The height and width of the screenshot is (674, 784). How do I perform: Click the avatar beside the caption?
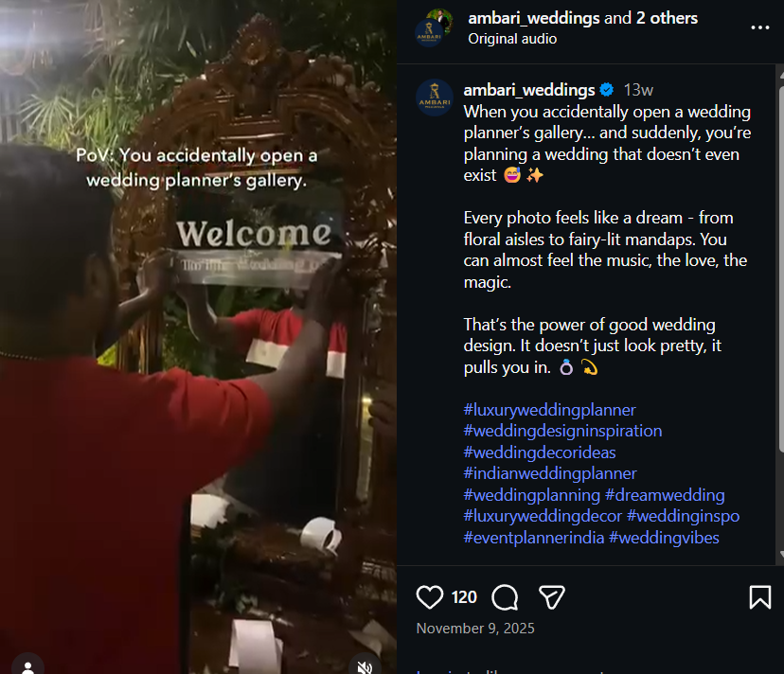pos(435,98)
